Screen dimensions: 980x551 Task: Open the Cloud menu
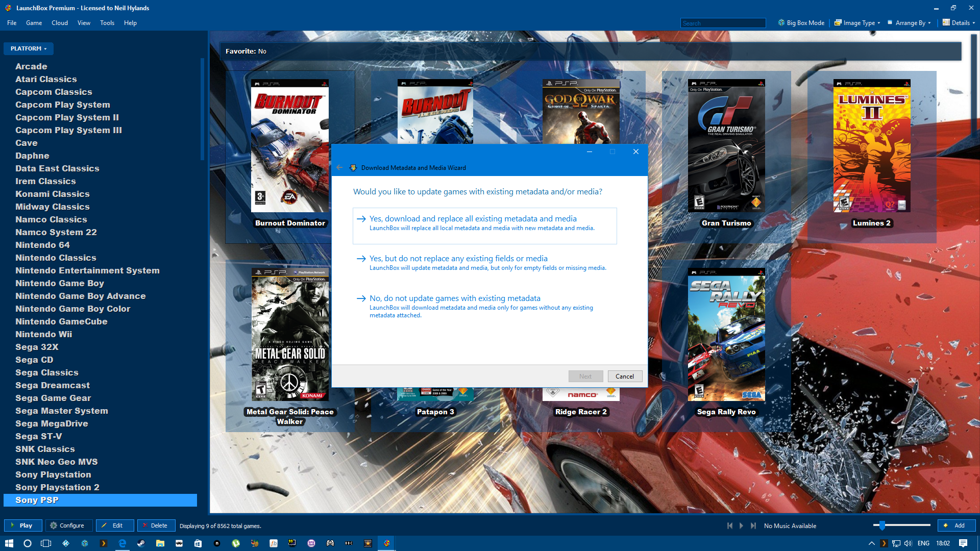(60, 23)
